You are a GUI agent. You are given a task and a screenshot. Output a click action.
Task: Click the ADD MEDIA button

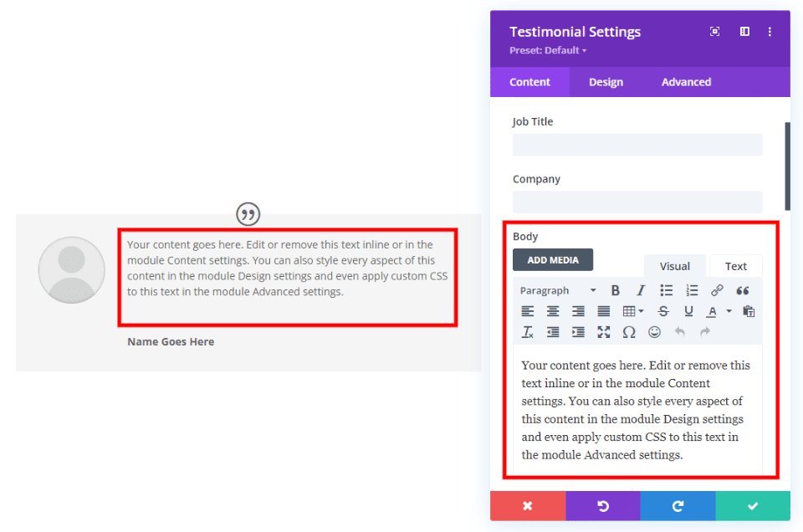click(x=552, y=259)
